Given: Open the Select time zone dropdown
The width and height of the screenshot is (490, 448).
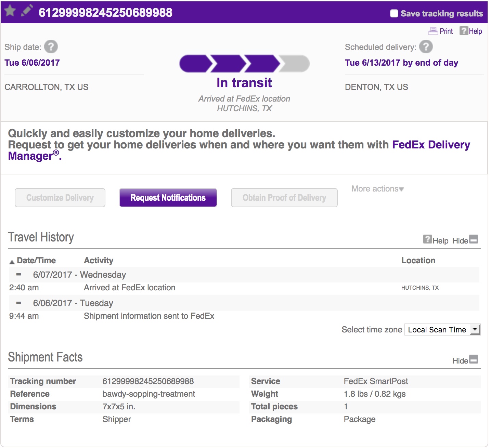Looking at the screenshot, I should click(x=442, y=330).
